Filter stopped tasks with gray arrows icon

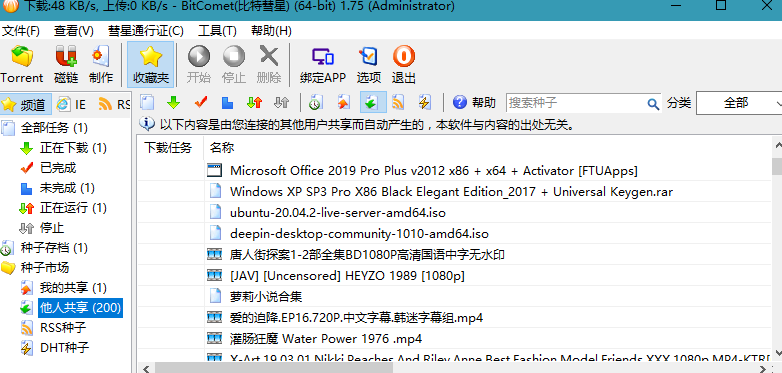(x=282, y=103)
